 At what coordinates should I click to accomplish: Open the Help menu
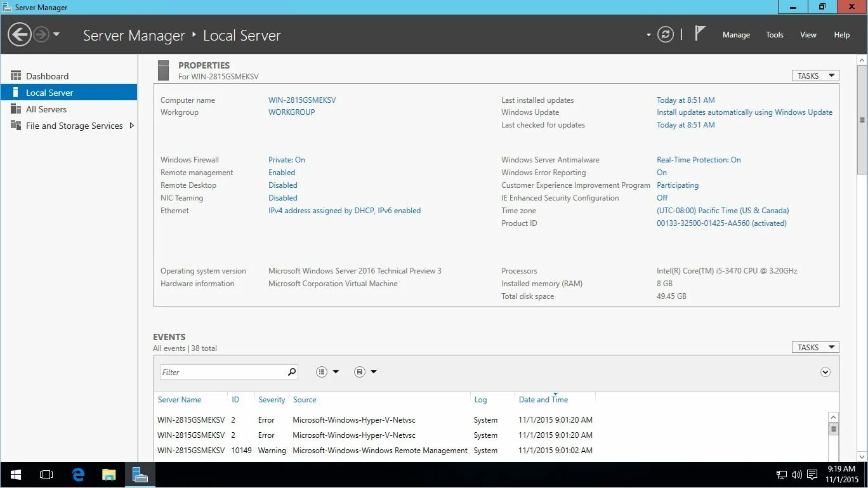pyautogui.click(x=841, y=35)
